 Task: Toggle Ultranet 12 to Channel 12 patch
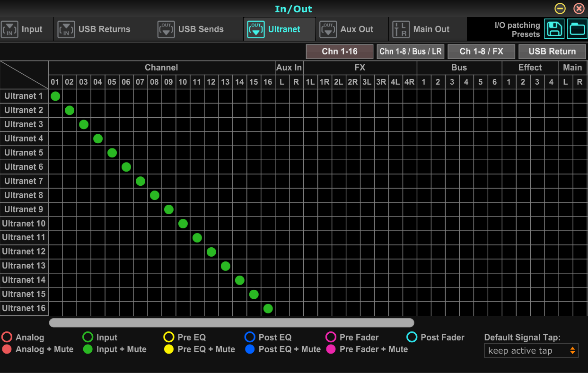click(x=211, y=252)
